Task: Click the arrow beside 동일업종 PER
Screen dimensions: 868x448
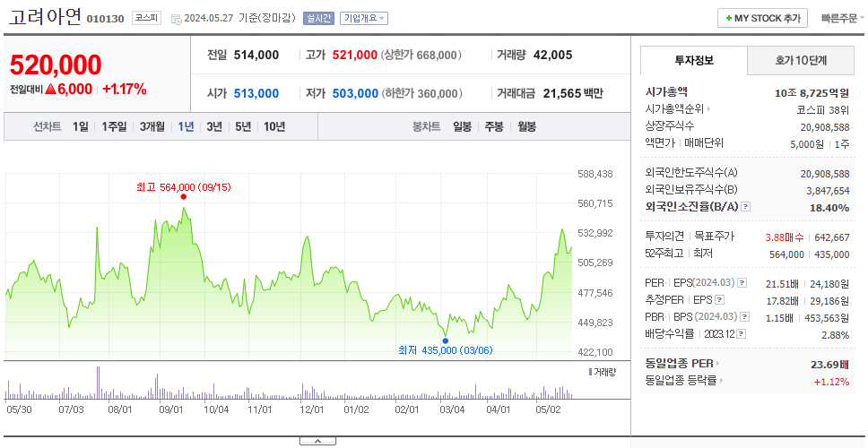Action: point(718,364)
